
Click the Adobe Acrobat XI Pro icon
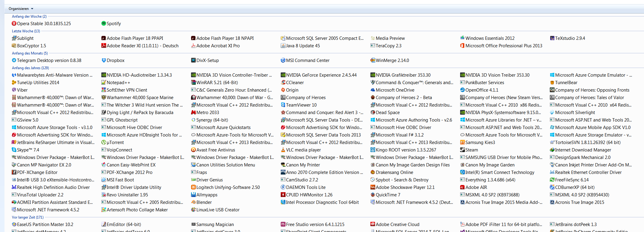click(x=193, y=46)
